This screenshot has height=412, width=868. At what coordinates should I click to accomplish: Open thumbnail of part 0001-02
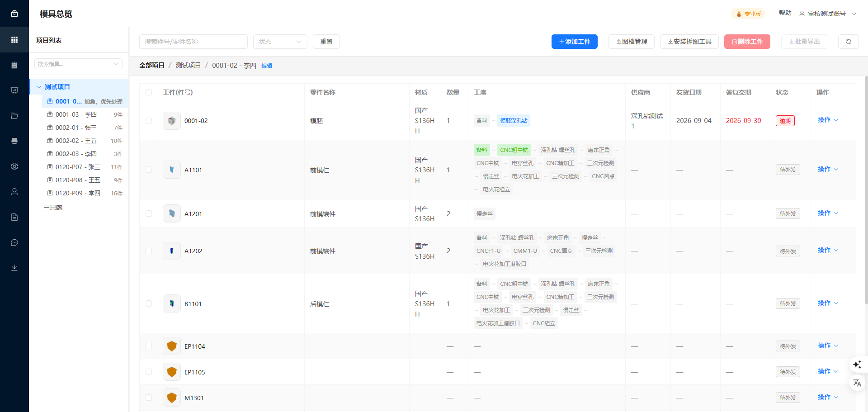tap(172, 121)
